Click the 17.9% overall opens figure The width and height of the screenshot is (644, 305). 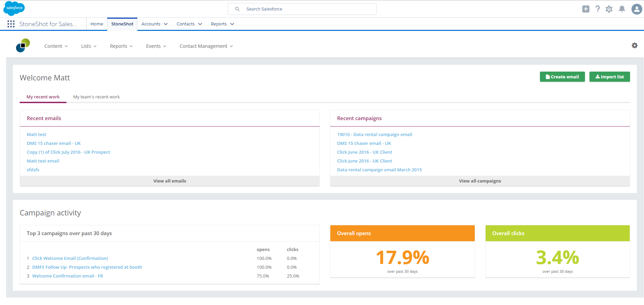(403, 258)
